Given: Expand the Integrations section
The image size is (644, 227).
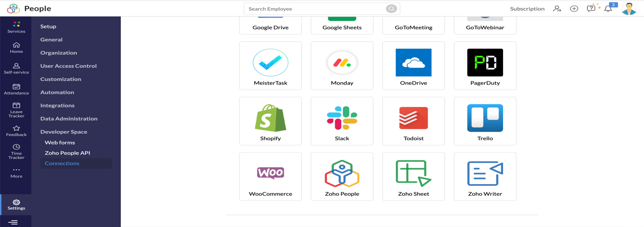Looking at the screenshot, I should pos(57,106).
